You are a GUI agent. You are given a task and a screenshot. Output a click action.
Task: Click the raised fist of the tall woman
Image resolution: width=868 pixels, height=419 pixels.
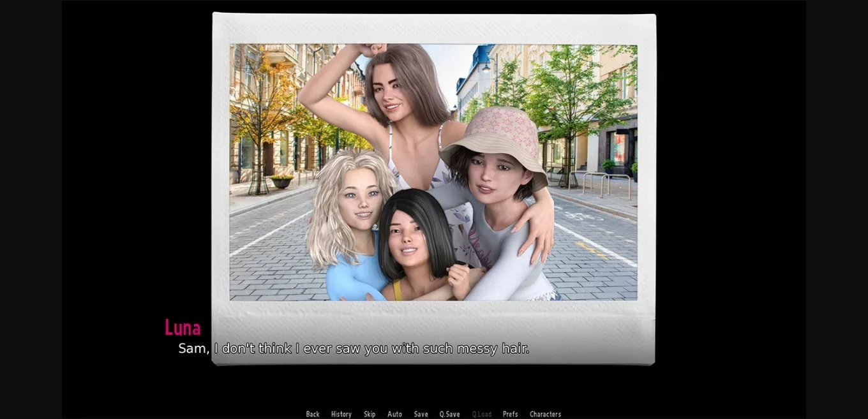(x=372, y=49)
